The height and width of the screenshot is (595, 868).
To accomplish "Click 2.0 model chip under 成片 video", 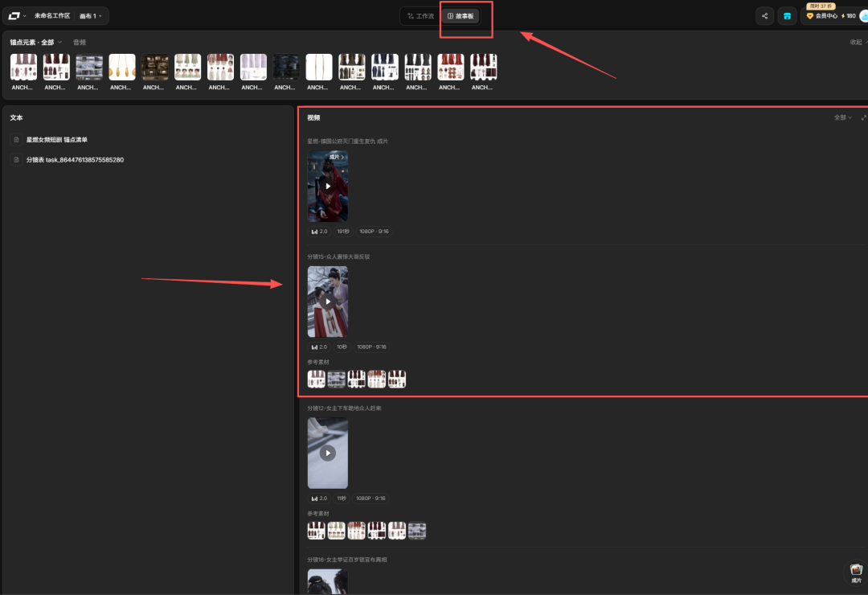I will point(319,232).
